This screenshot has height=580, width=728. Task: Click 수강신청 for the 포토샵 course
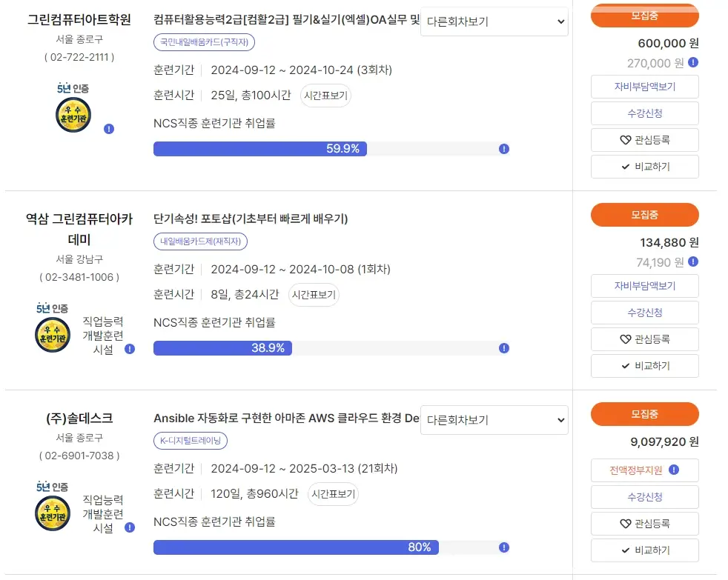[x=644, y=313]
